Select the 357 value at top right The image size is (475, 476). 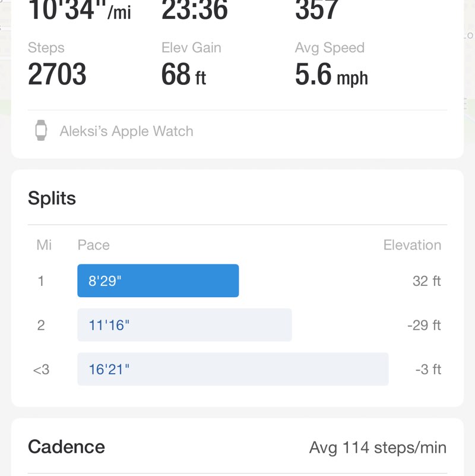(x=317, y=11)
